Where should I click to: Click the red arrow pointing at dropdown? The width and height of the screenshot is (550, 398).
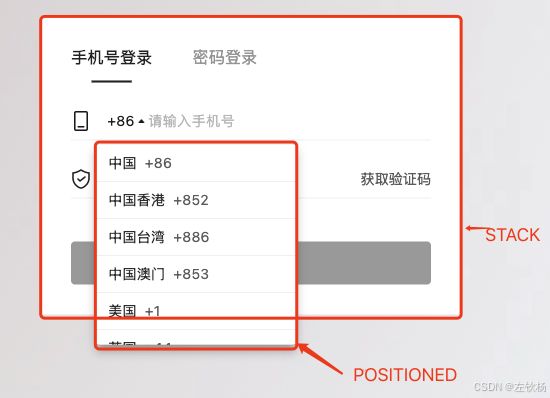[x=320, y=358]
